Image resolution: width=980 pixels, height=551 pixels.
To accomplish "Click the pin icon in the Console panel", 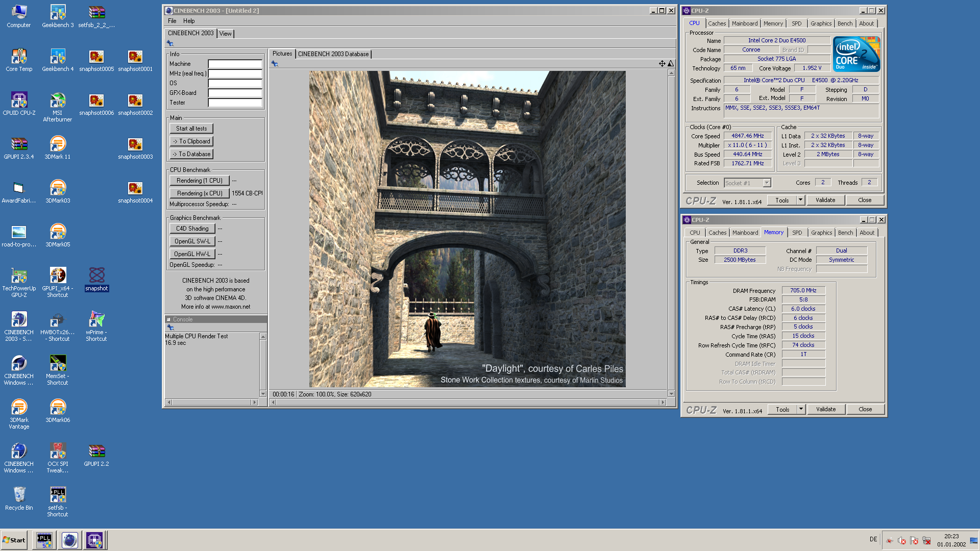I will (170, 328).
